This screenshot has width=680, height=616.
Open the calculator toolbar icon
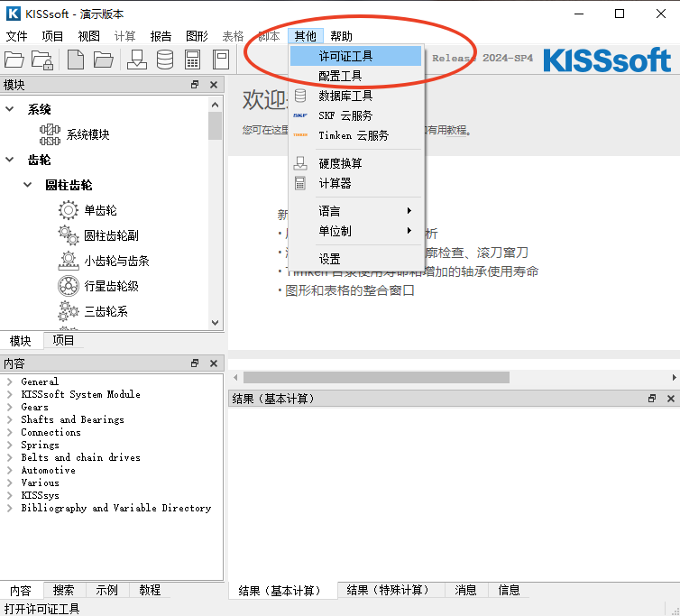click(192, 60)
